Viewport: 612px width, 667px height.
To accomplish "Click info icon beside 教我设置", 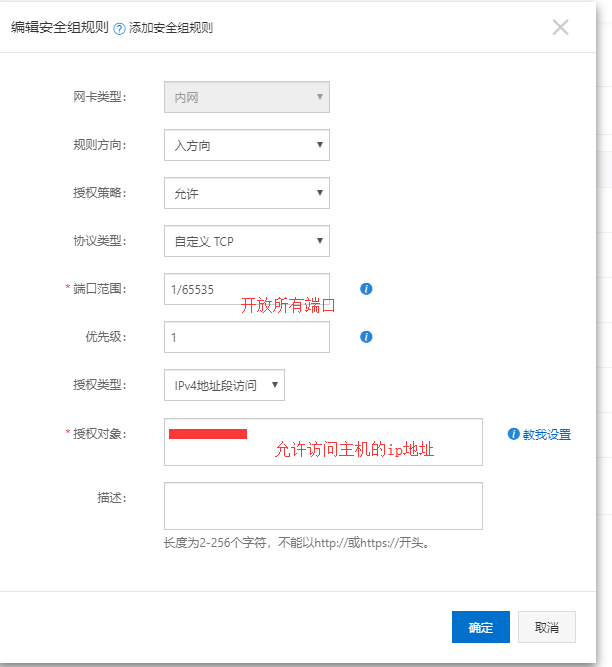I will (x=513, y=434).
